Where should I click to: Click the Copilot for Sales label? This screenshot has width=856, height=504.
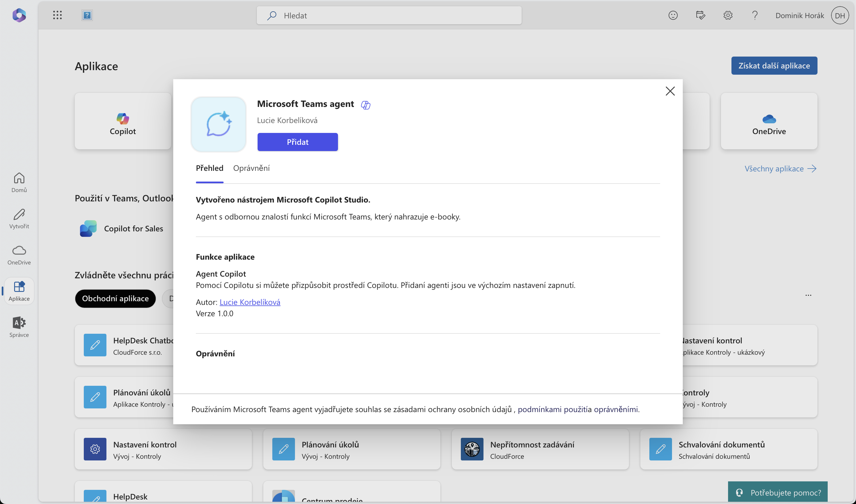coord(134,229)
